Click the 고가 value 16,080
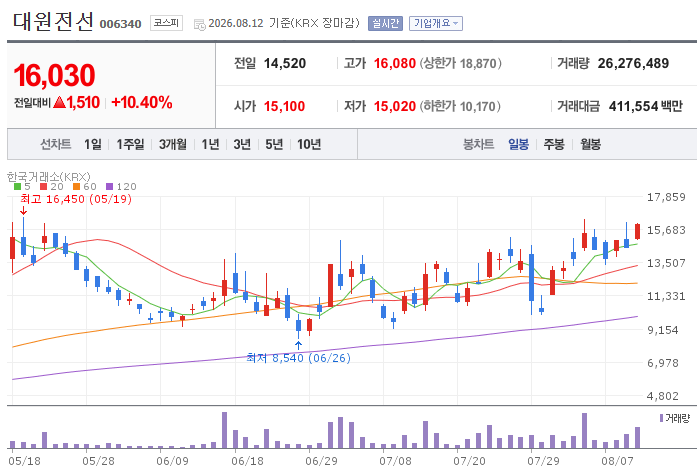The width and height of the screenshot is (697, 471). pos(395,64)
